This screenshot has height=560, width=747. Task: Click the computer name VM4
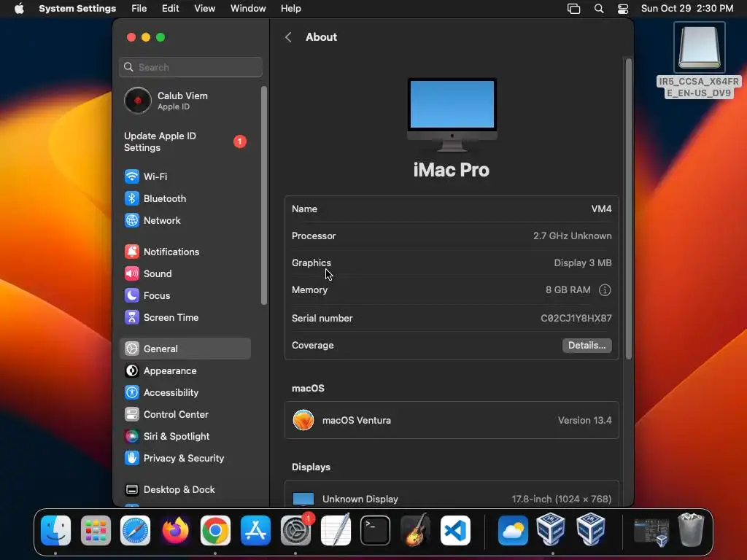(601, 209)
